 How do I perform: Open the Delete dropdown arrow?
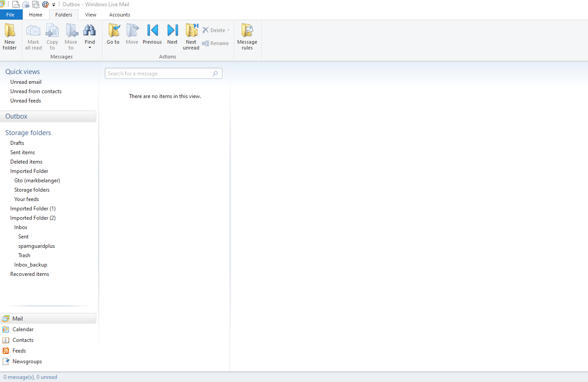click(x=229, y=30)
